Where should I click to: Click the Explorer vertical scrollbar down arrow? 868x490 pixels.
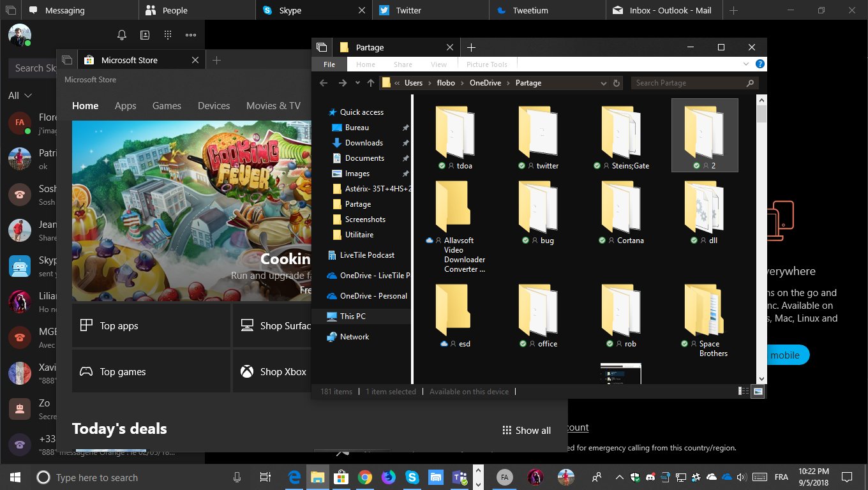pos(761,378)
